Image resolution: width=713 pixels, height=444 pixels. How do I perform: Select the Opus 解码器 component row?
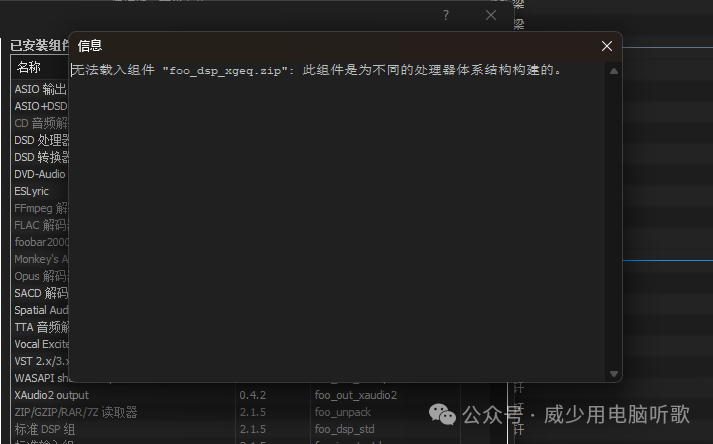40,276
